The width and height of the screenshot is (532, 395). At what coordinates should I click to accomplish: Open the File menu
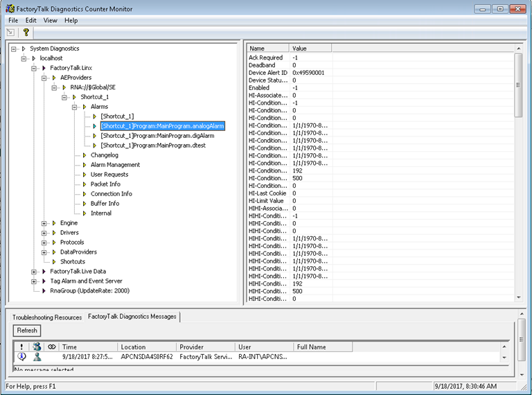(x=13, y=20)
